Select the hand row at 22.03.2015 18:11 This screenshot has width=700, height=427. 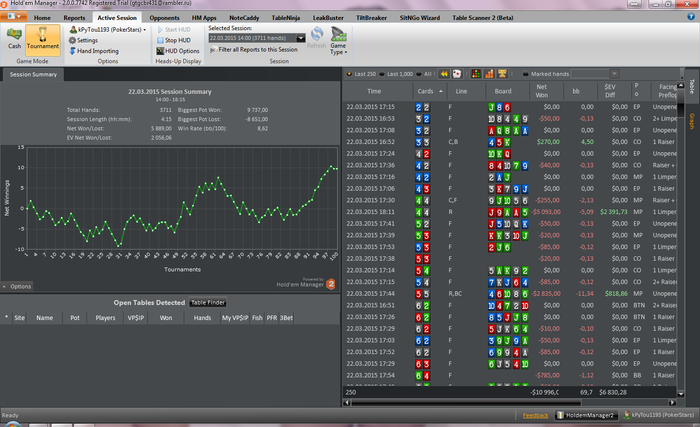(511, 212)
